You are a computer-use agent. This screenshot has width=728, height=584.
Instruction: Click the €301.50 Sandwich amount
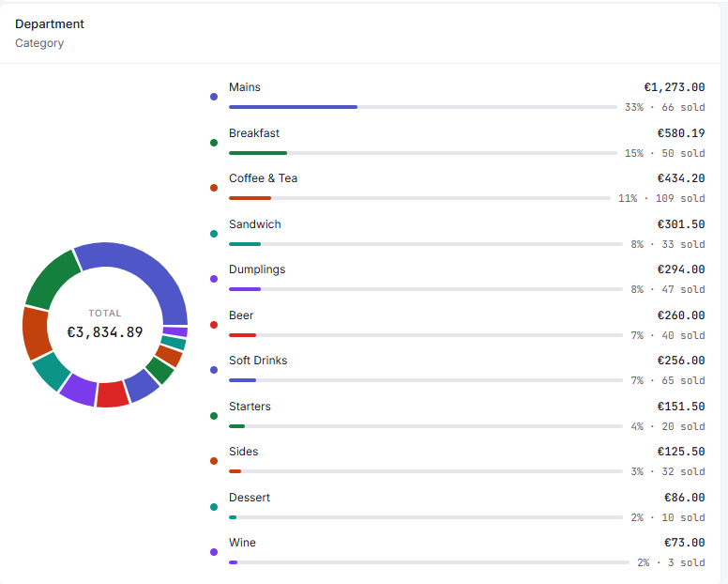681,224
